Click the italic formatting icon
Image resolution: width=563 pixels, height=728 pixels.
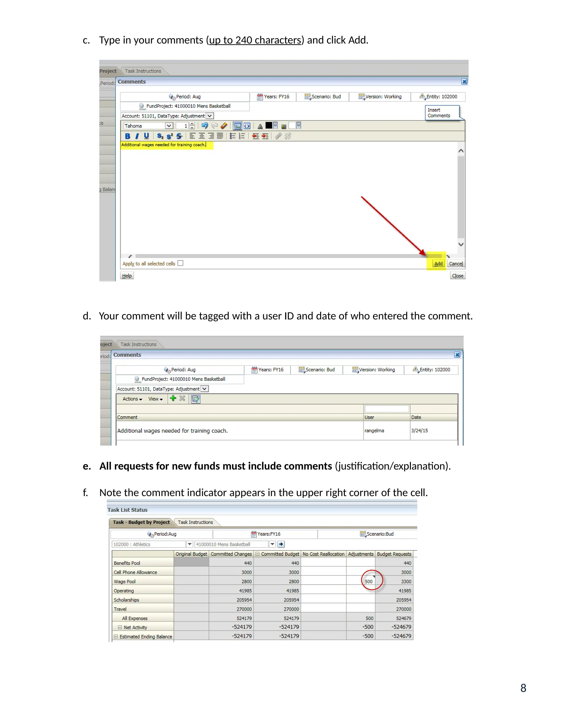[137, 136]
